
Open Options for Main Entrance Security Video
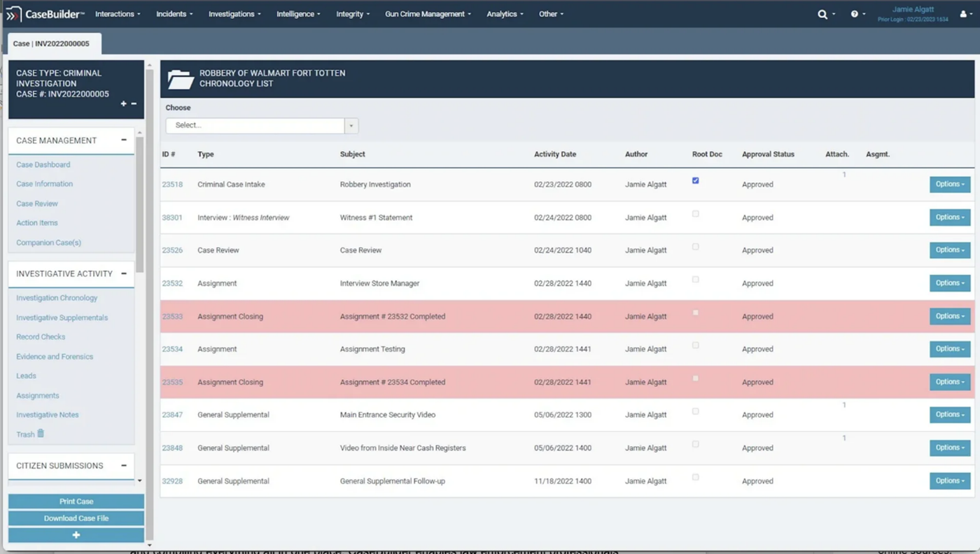point(950,414)
